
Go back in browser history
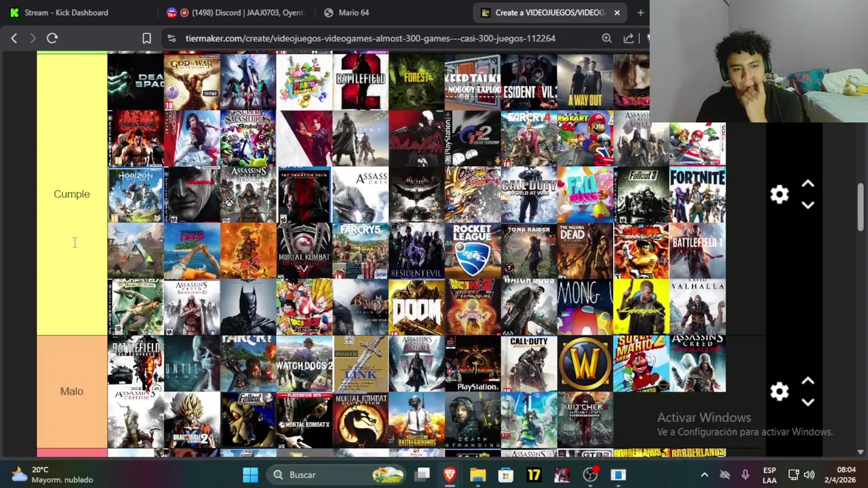14,39
